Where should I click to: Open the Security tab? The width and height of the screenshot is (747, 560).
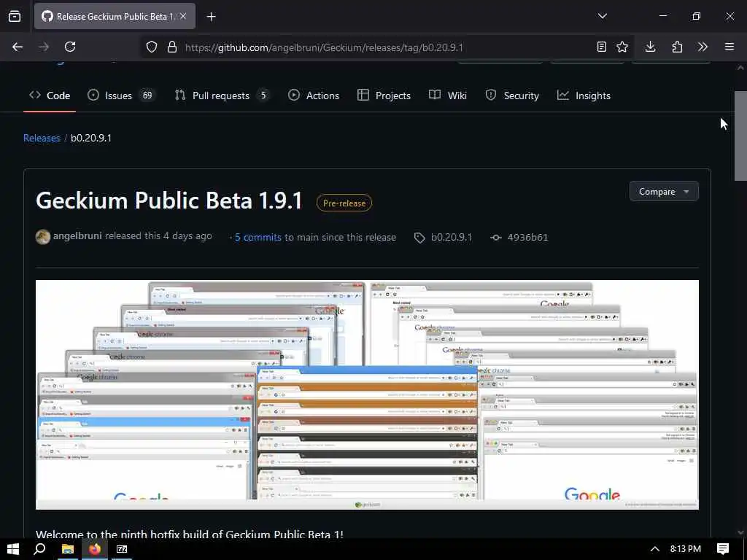(x=512, y=96)
